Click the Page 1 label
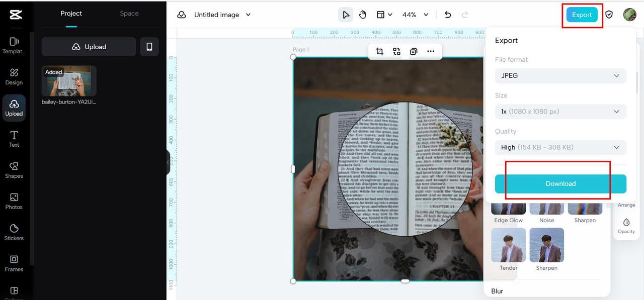Screen dimensions: 644x300 coord(301,50)
